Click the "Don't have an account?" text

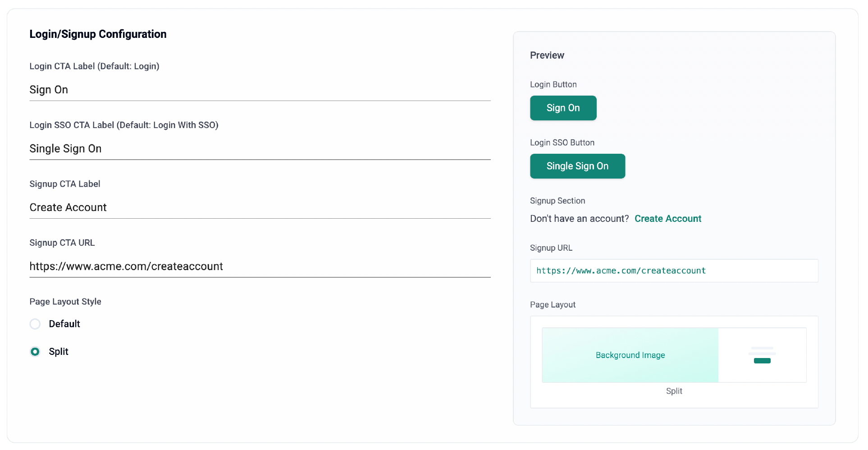coord(579,219)
